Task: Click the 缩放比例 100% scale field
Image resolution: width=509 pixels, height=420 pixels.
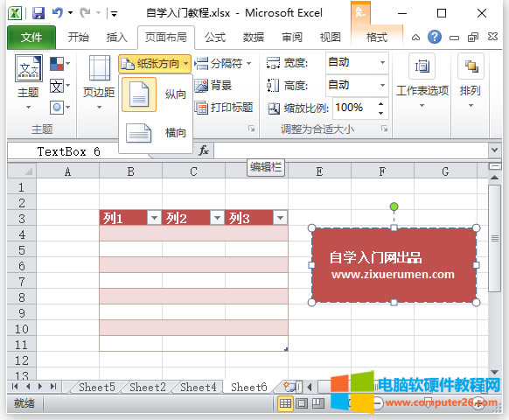Action: pos(354,108)
